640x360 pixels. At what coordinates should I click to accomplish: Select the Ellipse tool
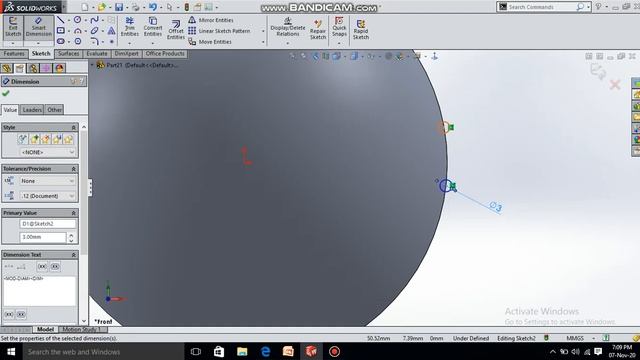coord(94,31)
